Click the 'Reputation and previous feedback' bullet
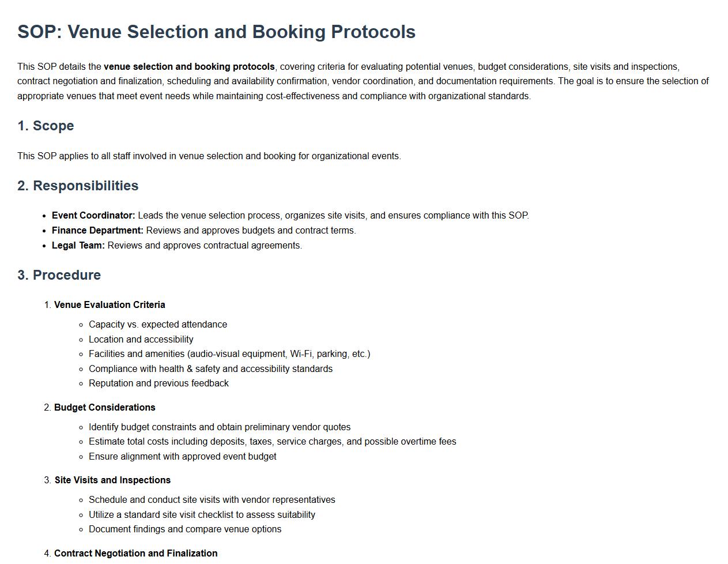Viewport: 728px width, 564px height. click(159, 383)
